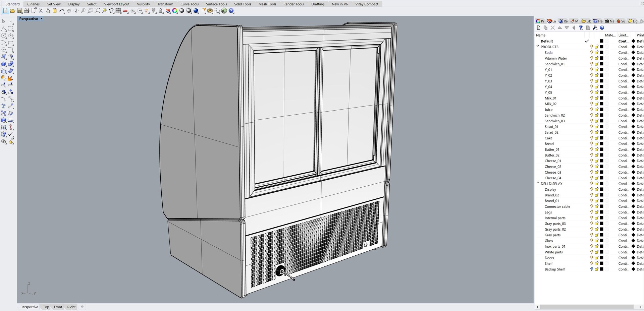Click the New file icon in the Standard toolbar

[5, 11]
